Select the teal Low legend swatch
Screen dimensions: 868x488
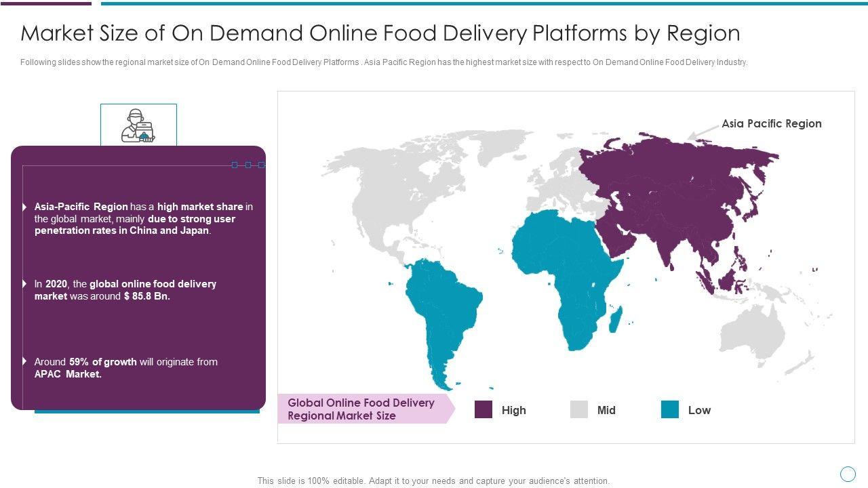tap(670, 409)
